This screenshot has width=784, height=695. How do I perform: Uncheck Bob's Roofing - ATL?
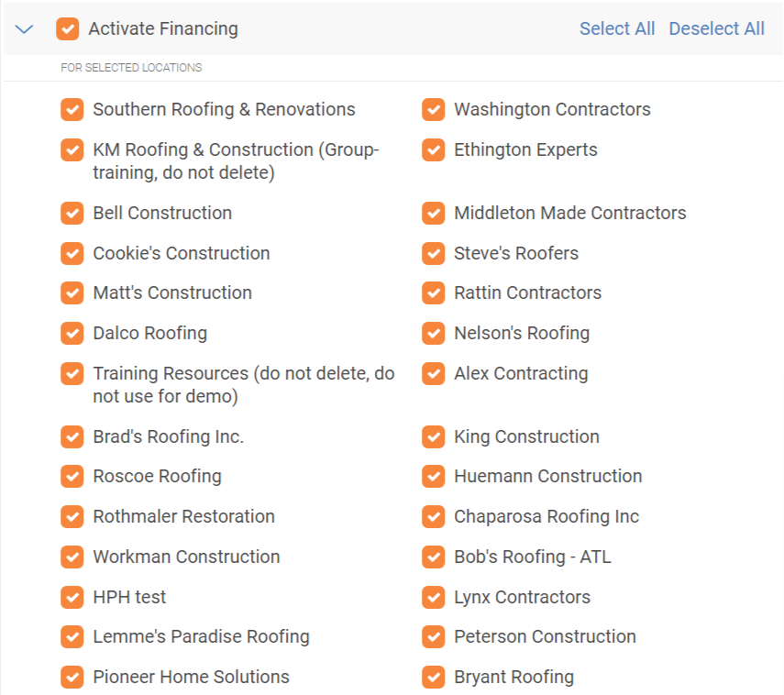433,557
